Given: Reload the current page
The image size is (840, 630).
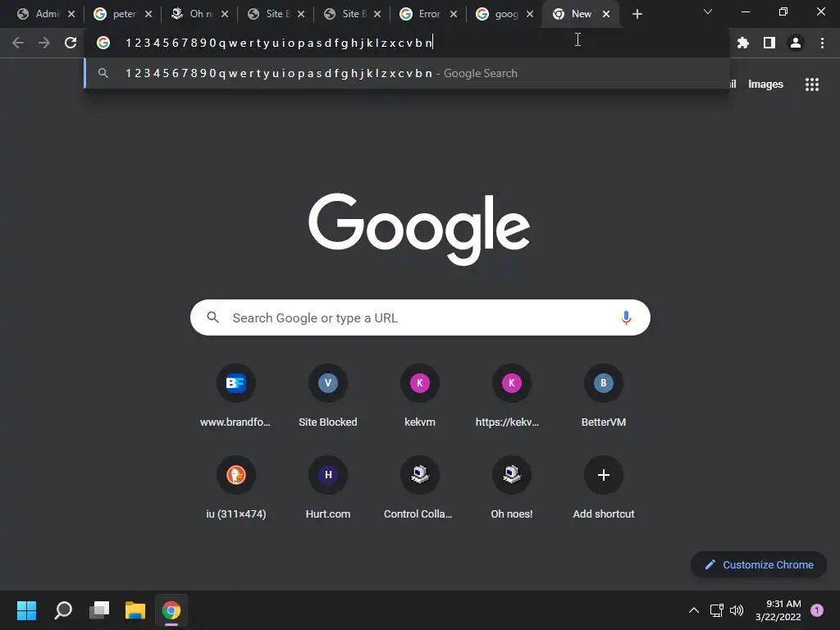Looking at the screenshot, I should [x=71, y=43].
